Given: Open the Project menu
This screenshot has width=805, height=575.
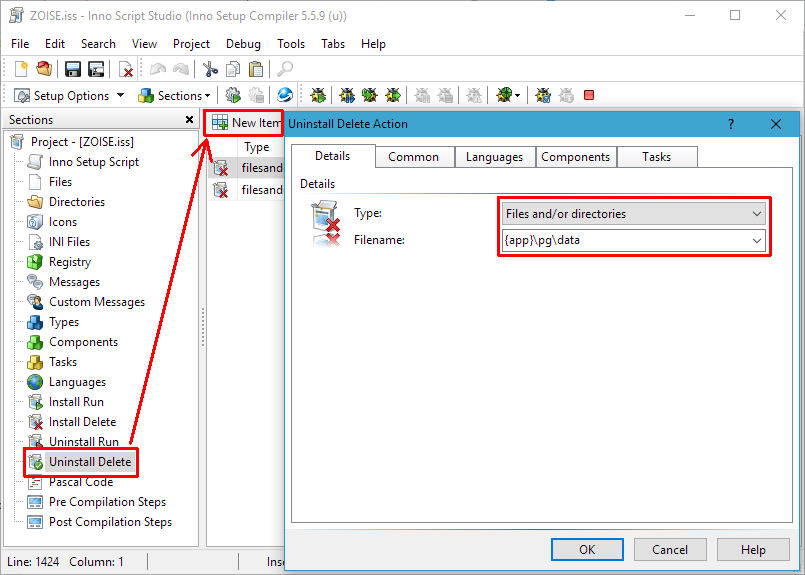Looking at the screenshot, I should pos(191,44).
